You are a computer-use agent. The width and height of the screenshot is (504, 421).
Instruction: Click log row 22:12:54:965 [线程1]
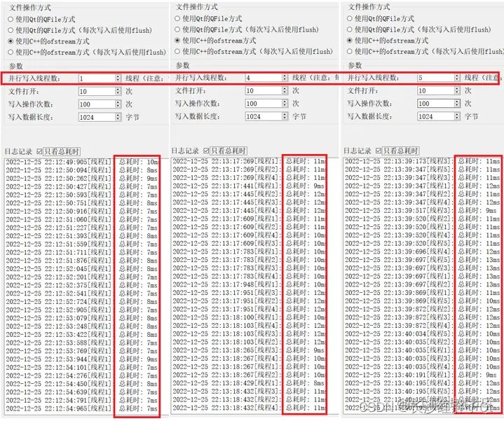[x=82, y=408]
